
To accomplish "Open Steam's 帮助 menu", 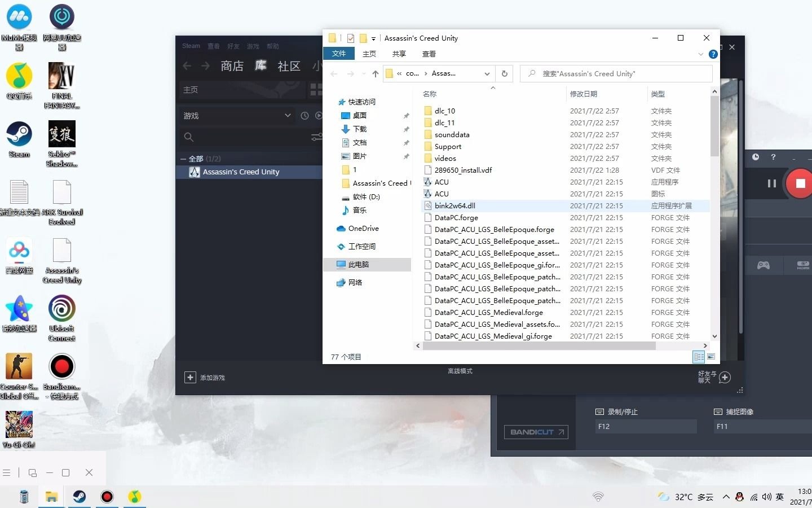I will (x=272, y=46).
